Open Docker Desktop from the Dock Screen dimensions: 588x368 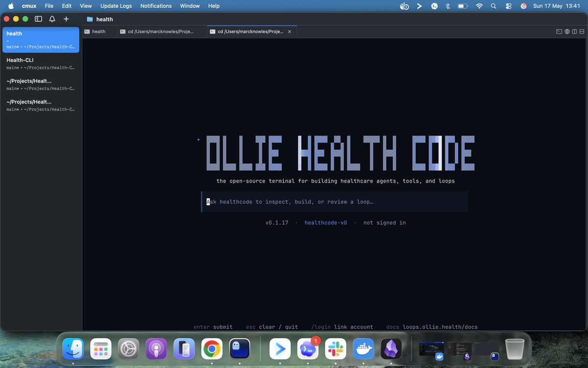coord(364,349)
